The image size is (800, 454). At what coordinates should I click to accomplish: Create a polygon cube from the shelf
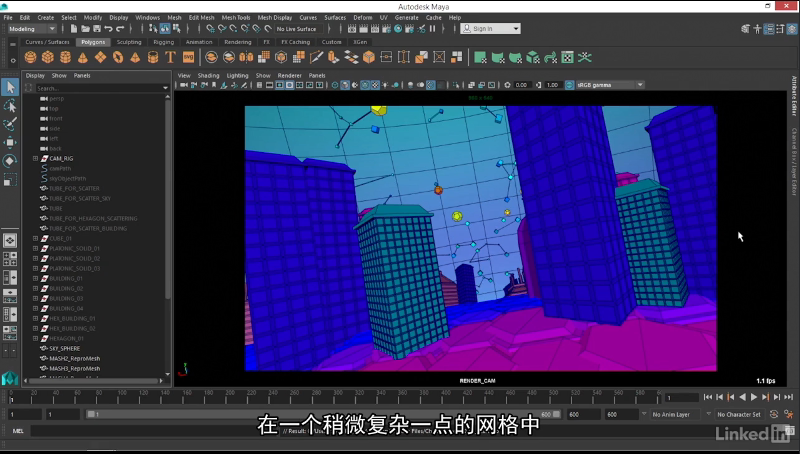point(48,57)
